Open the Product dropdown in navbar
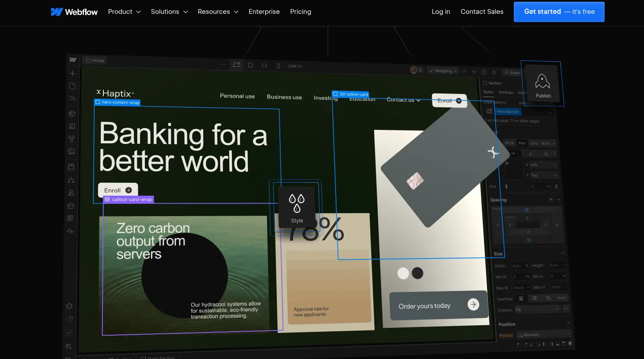 pos(125,12)
